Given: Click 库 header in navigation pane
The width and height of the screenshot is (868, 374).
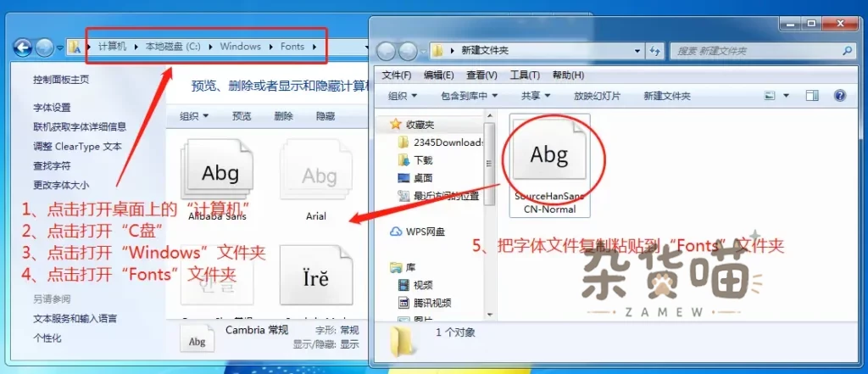Looking at the screenshot, I should (403, 268).
